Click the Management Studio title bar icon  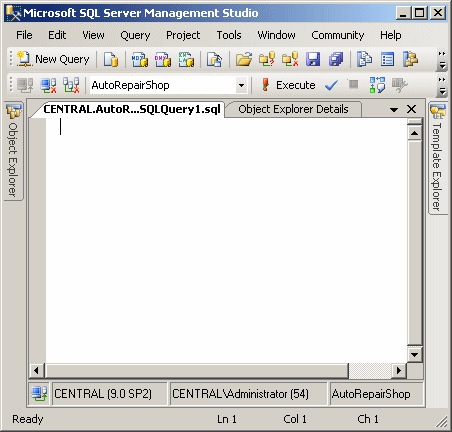point(13,13)
